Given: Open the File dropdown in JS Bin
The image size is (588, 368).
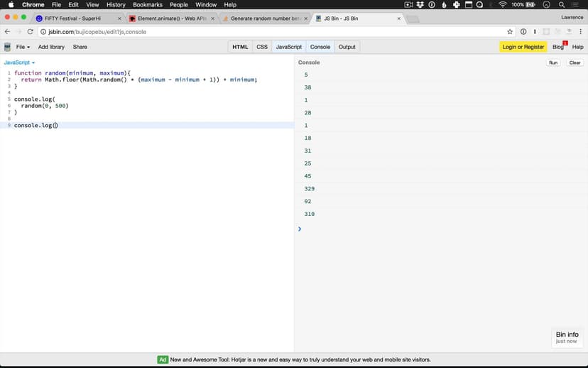Looking at the screenshot, I should click(x=23, y=47).
